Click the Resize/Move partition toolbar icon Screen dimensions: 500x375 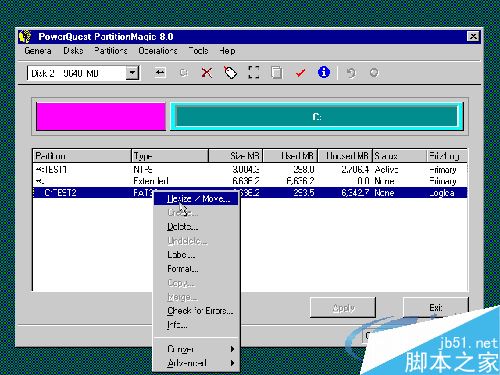click(x=160, y=72)
